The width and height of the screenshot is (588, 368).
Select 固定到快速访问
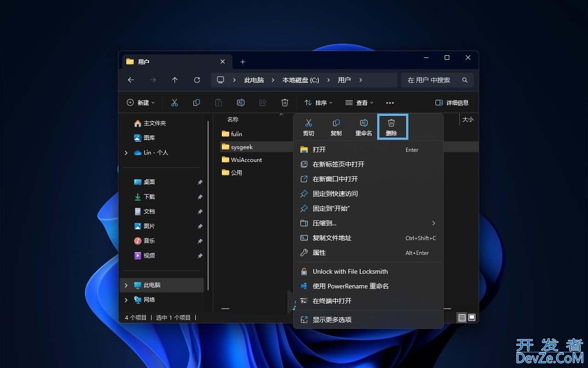pyautogui.click(x=368, y=194)
